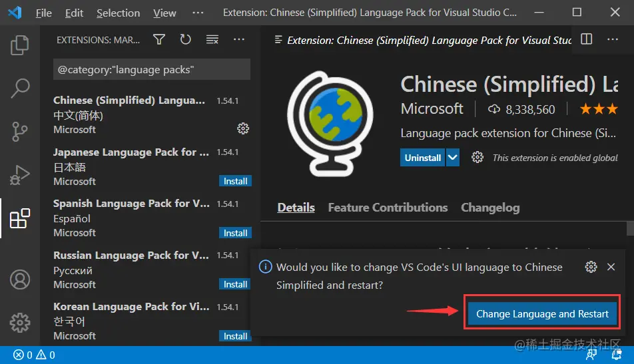This screenshot has width=634, height=364.
Task: Select the Extensions view icon
Action: pyautogui.click(x=19, y=218)
